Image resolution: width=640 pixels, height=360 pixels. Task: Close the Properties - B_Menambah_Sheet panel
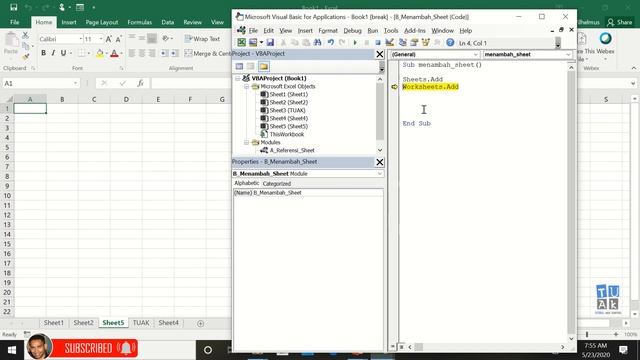380,162
